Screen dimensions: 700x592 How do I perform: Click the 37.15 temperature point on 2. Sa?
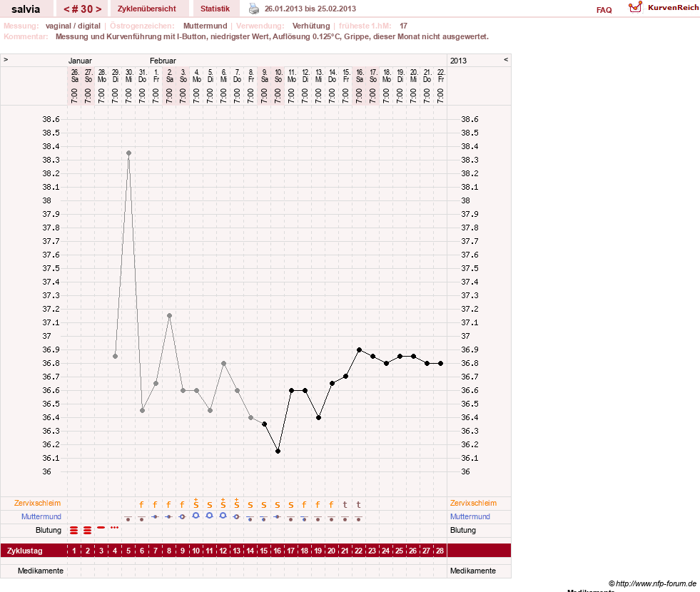(x=170, y=315)
